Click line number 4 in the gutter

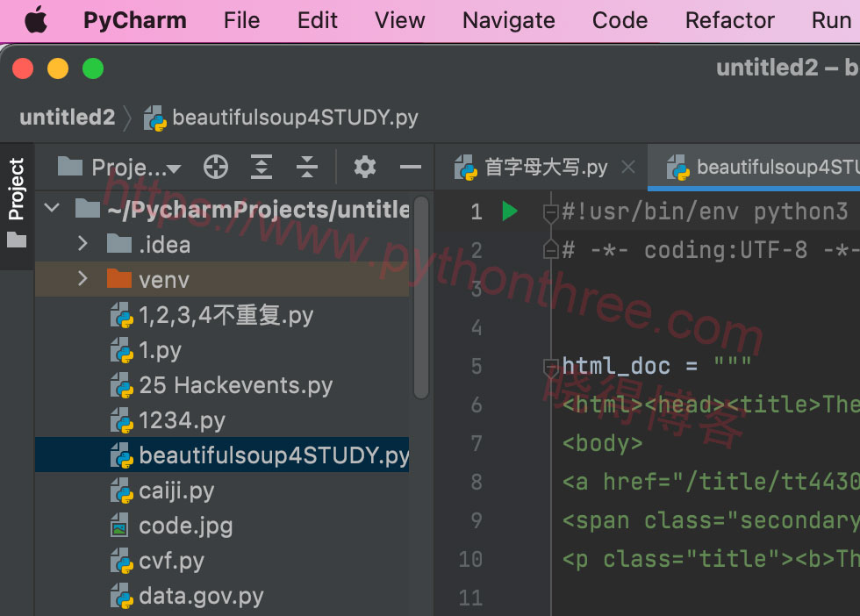(x=476, y=328)
